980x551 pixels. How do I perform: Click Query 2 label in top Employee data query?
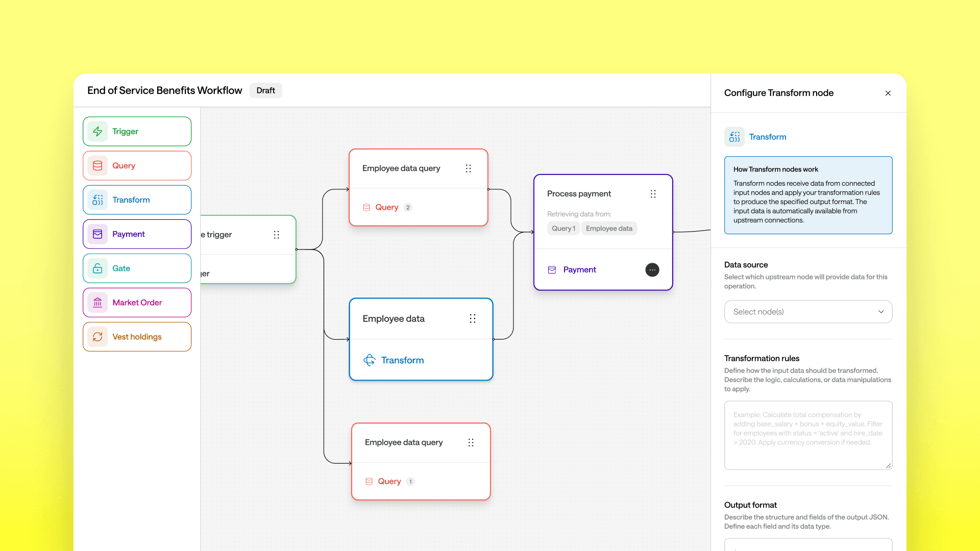coord(386,207)
